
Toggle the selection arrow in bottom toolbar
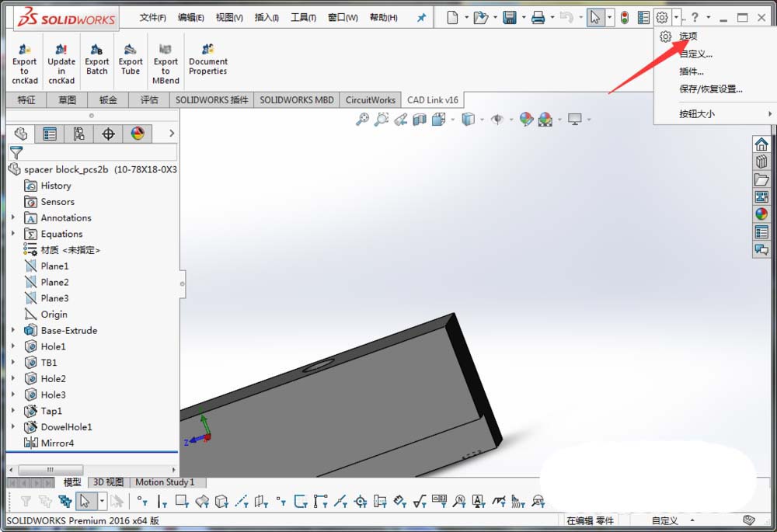[x=85, y=501]
